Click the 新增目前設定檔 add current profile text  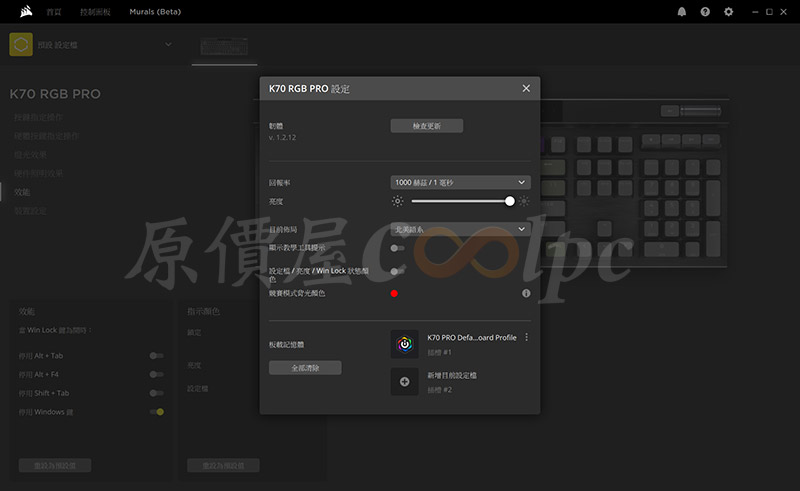[x=452, y=375]
